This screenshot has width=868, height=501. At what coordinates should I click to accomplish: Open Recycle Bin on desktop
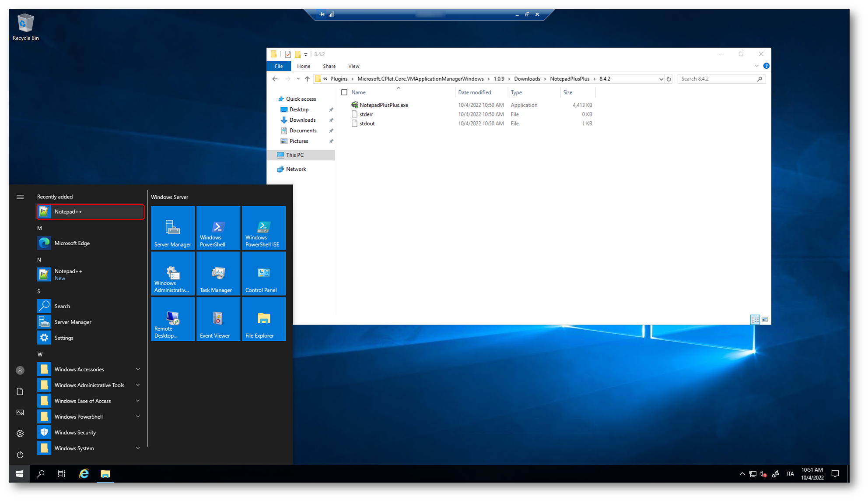pyautogui.click(x=26, y=27)
